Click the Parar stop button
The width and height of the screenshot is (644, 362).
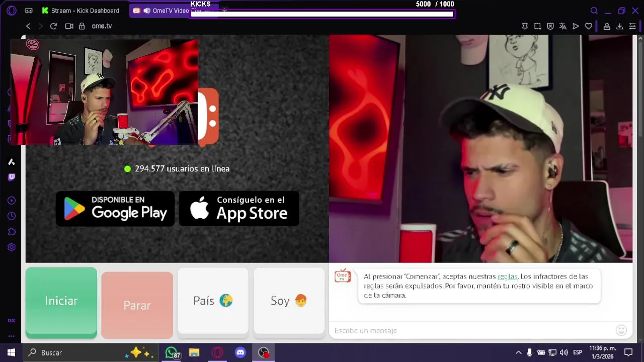coord(137,305)
